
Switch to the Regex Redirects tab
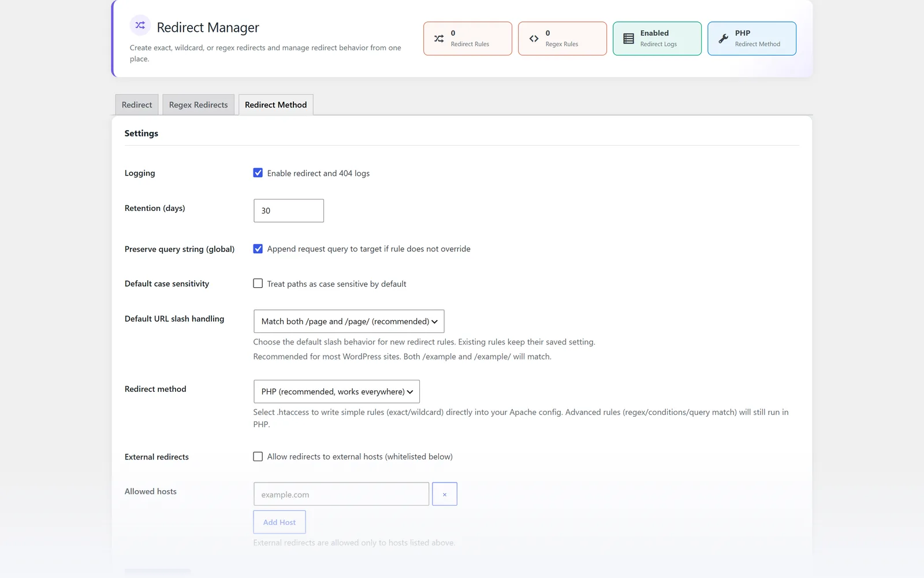(x=198, y=105)
